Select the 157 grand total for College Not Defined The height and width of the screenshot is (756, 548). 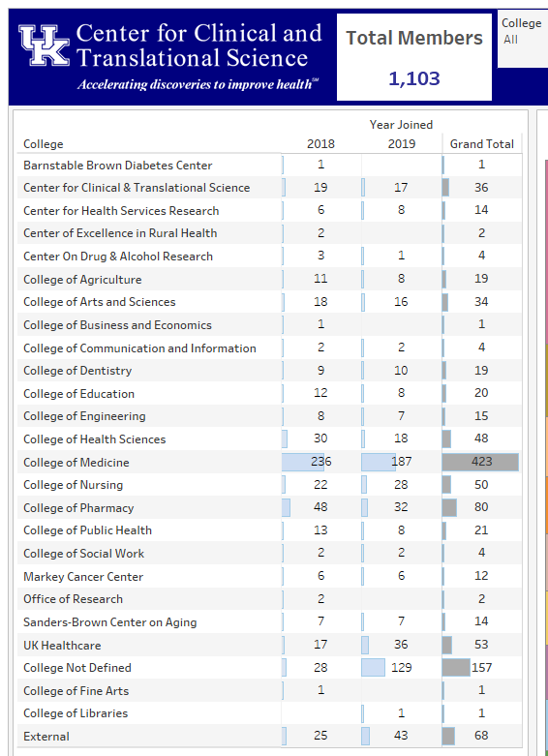click(x=481, y=667)
